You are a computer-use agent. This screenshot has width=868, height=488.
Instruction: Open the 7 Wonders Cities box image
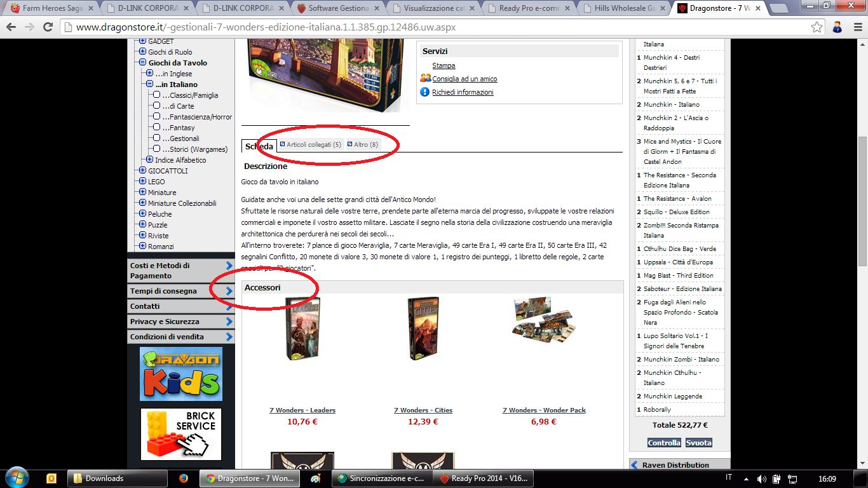(423, 329)
